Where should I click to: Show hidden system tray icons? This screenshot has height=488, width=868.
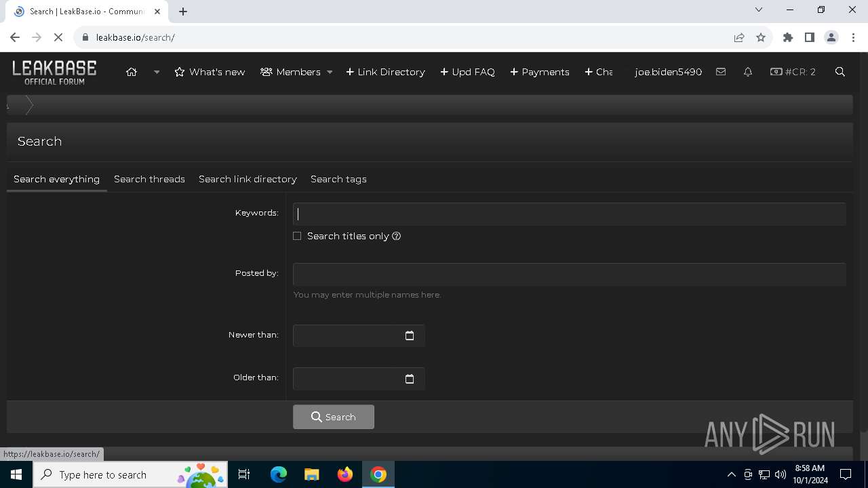point(732,474)
